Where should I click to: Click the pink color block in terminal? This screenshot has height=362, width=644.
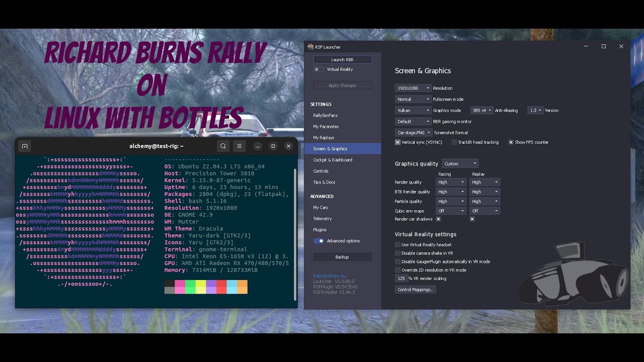[x=180, y=287]
